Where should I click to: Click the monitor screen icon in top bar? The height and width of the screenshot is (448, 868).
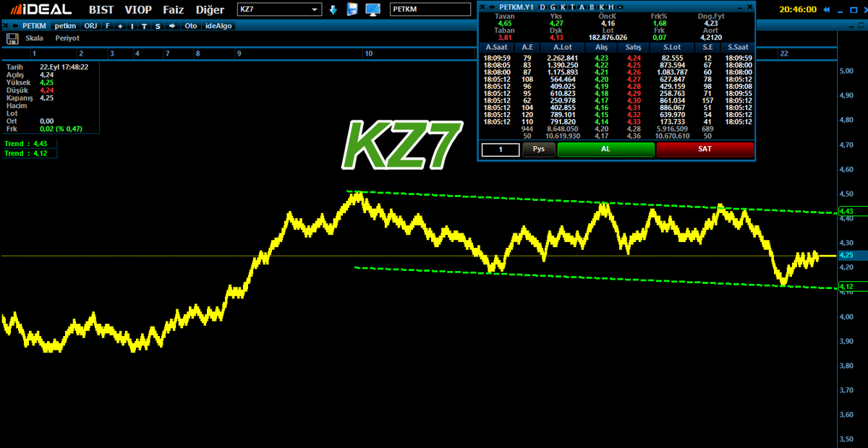click(x=373, y=9)
